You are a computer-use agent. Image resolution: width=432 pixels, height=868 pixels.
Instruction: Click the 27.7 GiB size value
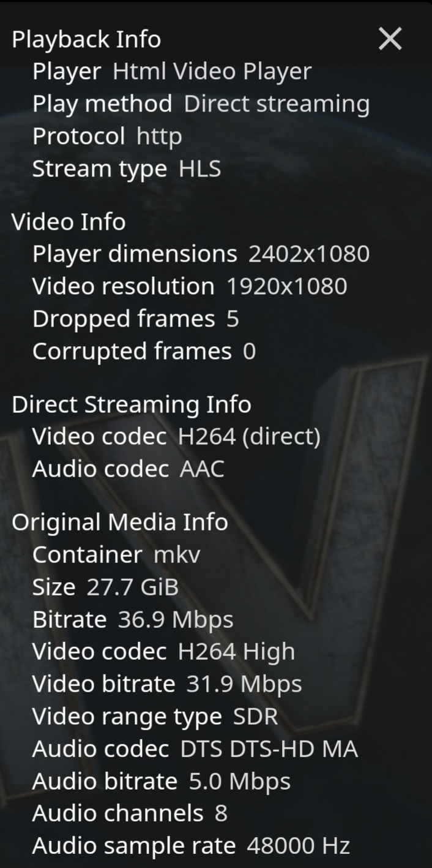132,587
